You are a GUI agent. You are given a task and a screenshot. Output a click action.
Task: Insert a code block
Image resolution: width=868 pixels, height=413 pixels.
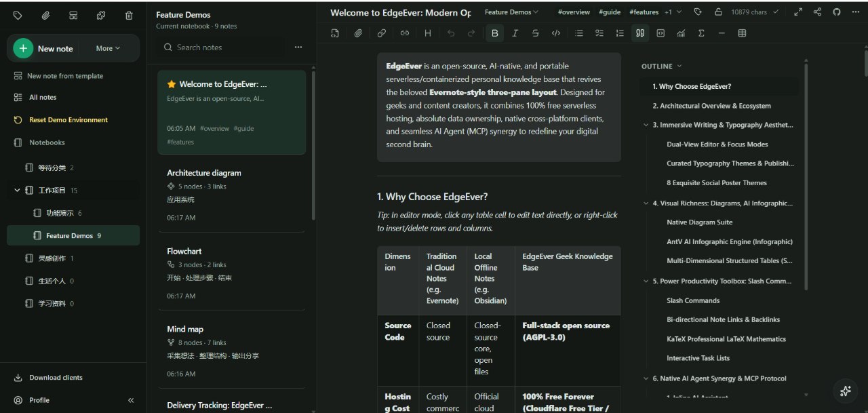click(x=660, y=33)
